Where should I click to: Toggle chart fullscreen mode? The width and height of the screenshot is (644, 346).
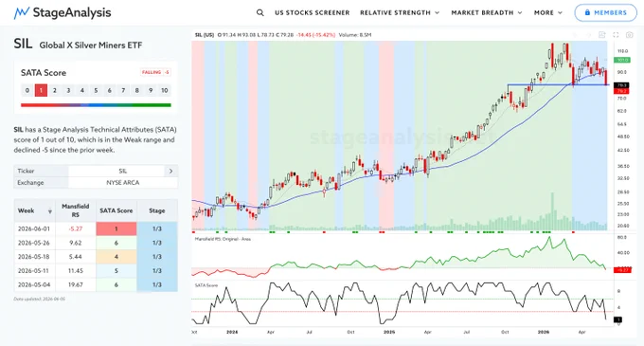coord(616,35)
